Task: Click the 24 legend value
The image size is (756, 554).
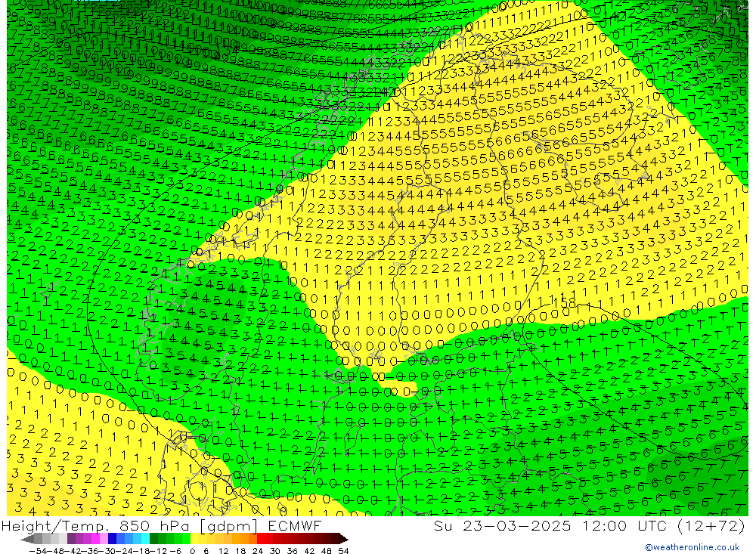Action: [258, 551]
